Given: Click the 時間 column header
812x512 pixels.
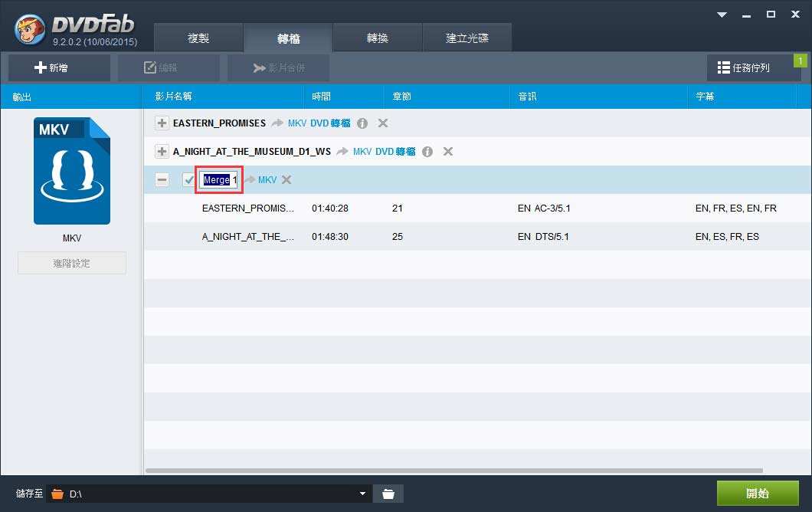Looking at the screenshot, I should pos(321,97).
